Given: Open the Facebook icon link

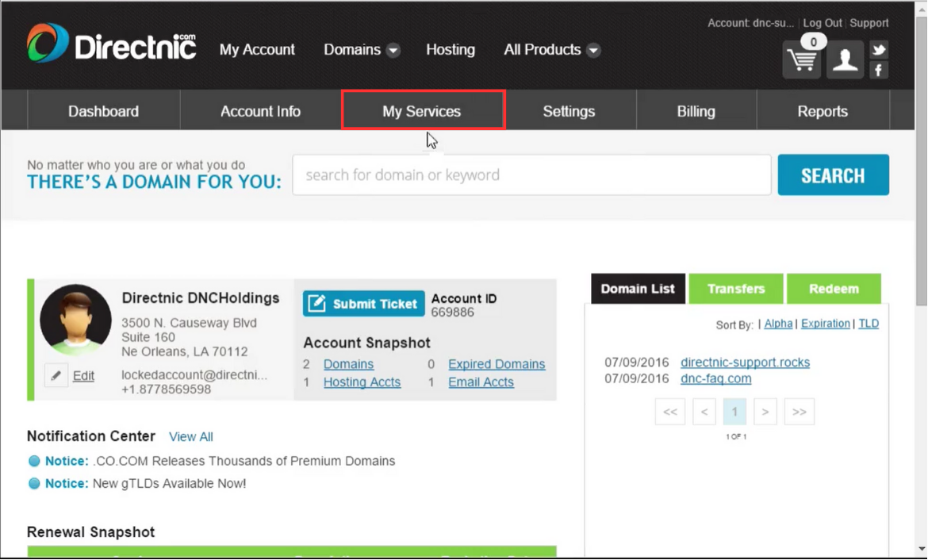Looking at the screenshot, I should tap(879, 71).
